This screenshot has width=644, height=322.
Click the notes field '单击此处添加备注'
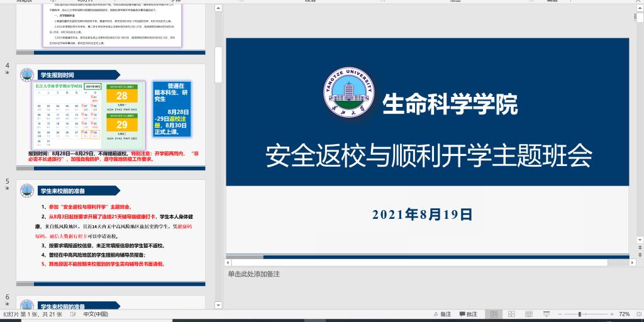(x=254, y=274)
